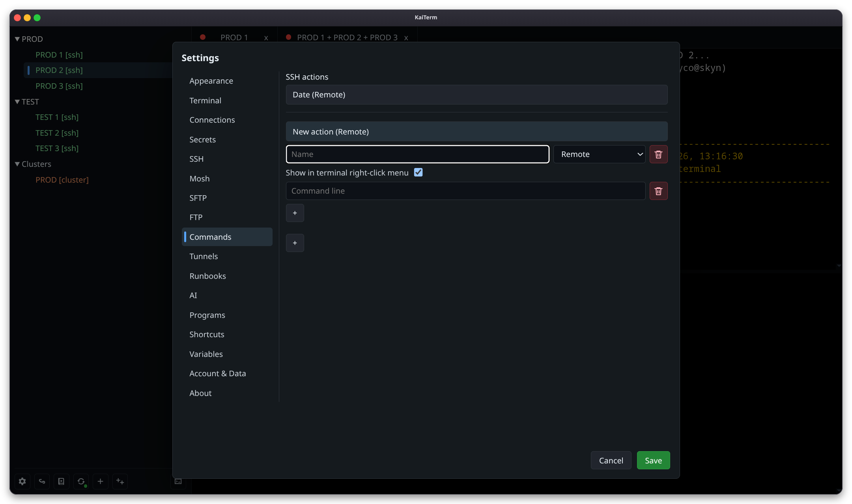Image resolution: width=852 pixels, height=504 pixels.
Task: Click the green Save button
Action: pos(653,460)
